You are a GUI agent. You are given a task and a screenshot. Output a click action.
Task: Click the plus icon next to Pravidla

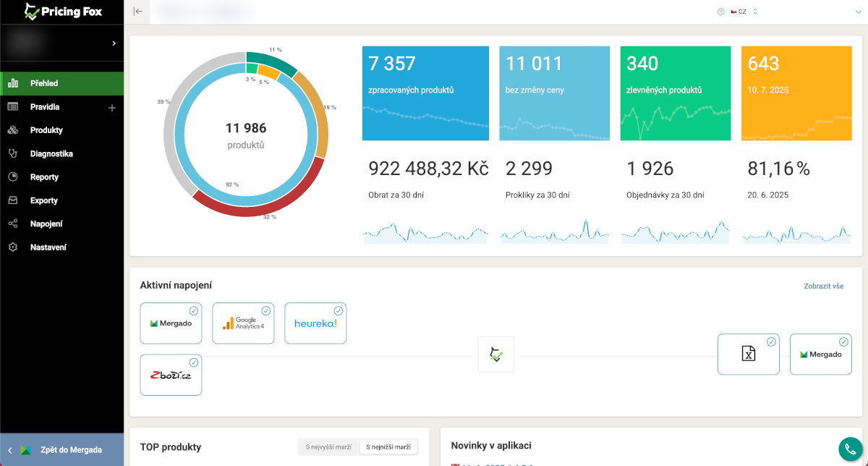tap(112, 108)
